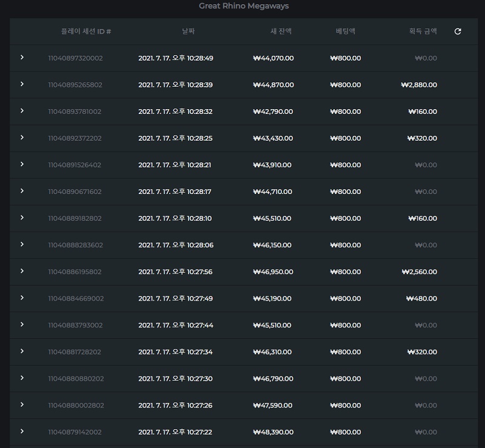The width and height of the screenshot is (485, 448).
Task: Expand session row 11040886195802
Action: [22, 271]
